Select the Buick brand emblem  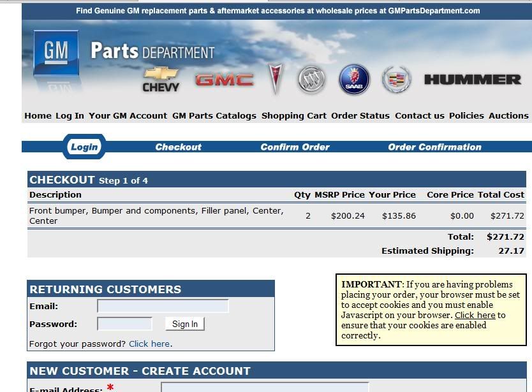(x=311, y=80)
